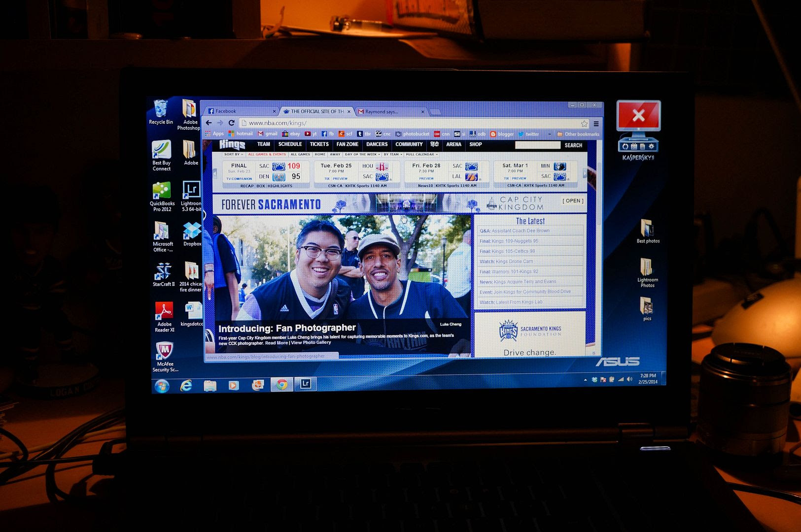Open the photobucket bookmark
801x532 pixels.
(412, 133)
